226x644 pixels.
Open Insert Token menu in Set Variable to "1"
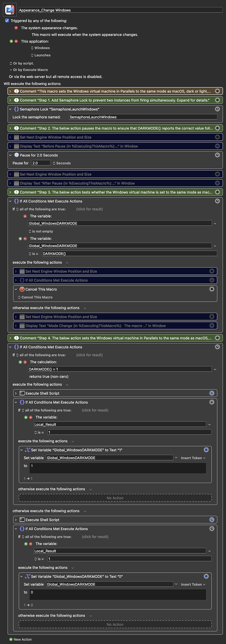tap(193, 458)
